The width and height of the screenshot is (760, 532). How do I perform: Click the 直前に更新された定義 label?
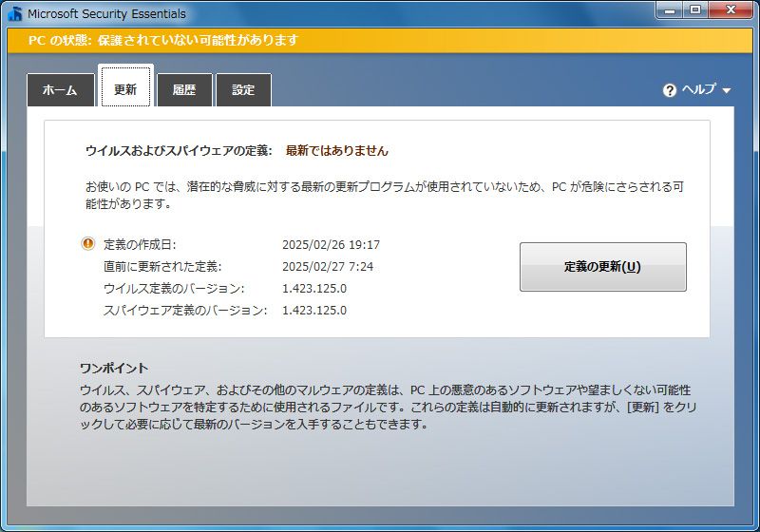point(162,267)
